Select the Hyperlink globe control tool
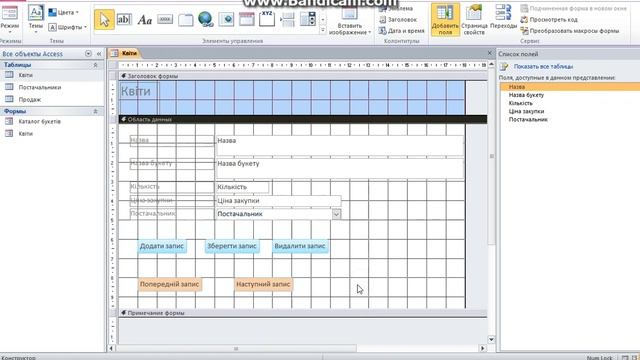 click(x=205, y=19)
